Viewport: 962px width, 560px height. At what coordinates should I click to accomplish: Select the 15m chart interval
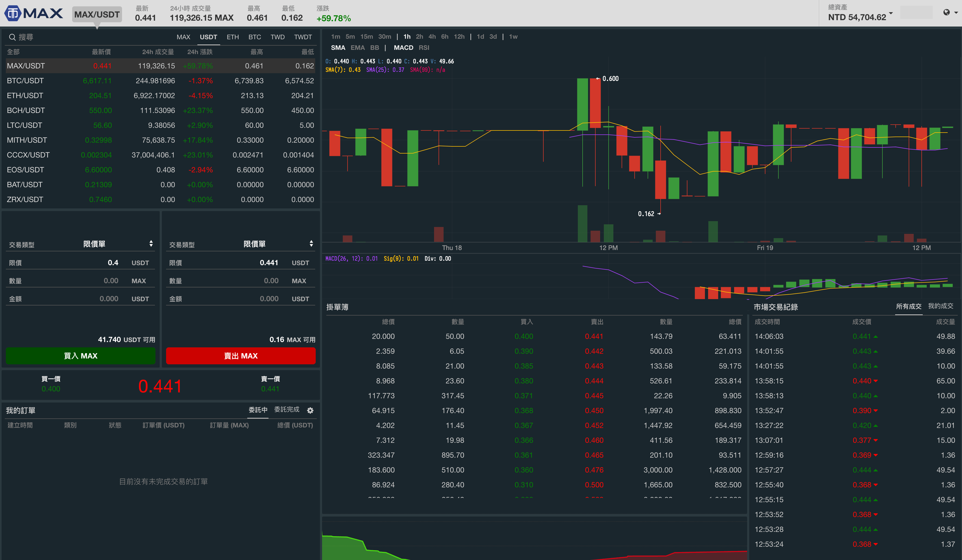(x=366, y=37)
